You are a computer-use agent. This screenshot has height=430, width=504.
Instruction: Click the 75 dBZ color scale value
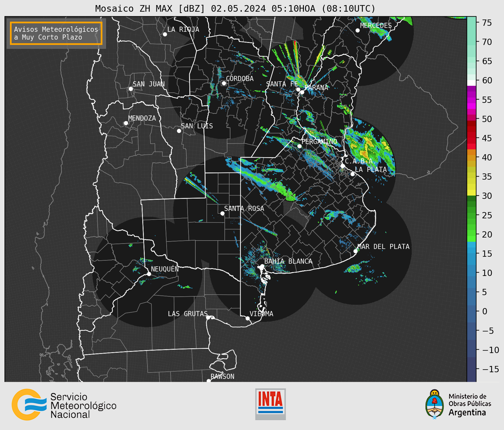486,23
